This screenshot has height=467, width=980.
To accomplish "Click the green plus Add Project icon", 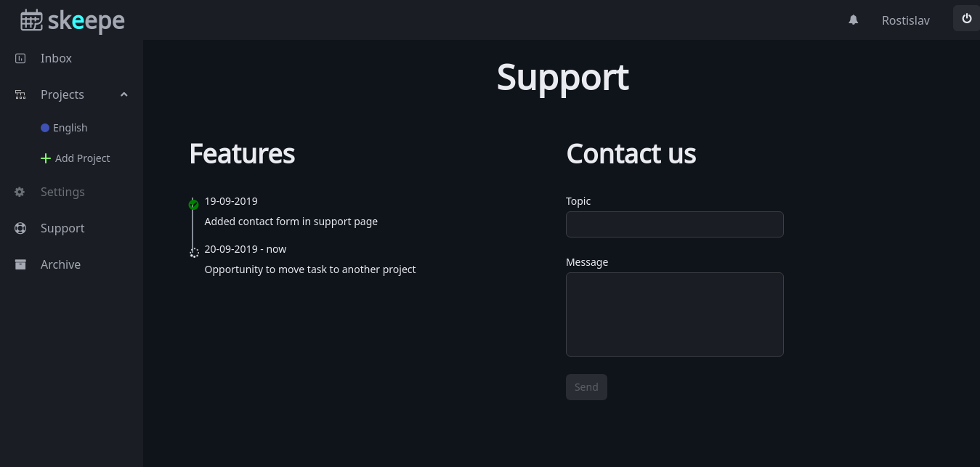I will [46, 158].
